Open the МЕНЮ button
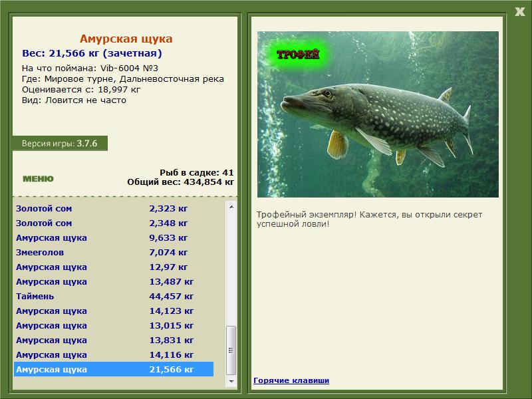532x399 pixels. [38, 179]
